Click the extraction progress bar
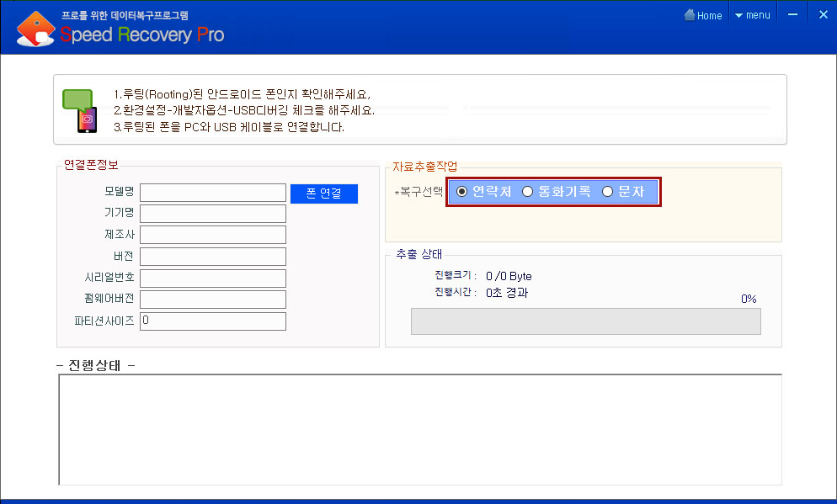The image size is (837, 504). pos(585,321)
